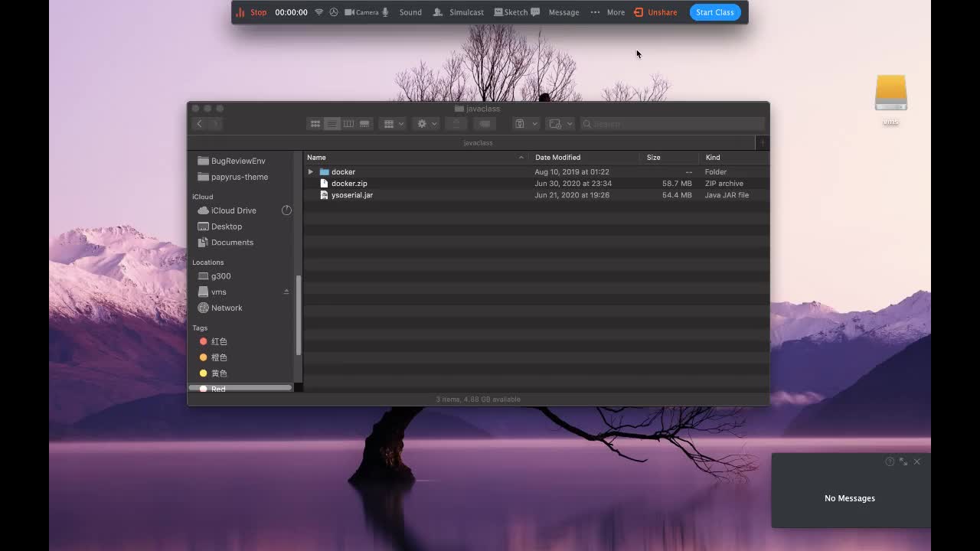Select the javaclass tab
This screenshot has width=980, height=551.
[x=478, y=143]
